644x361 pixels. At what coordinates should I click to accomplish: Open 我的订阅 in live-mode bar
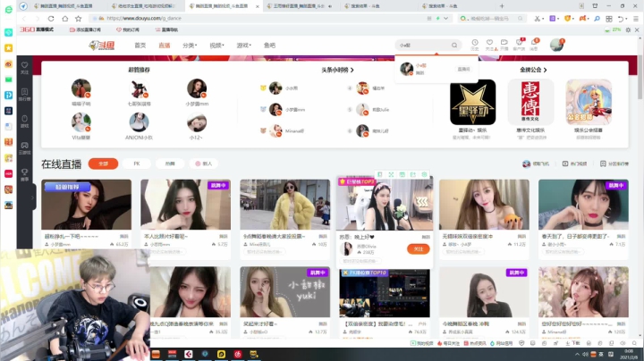point(128,30)
